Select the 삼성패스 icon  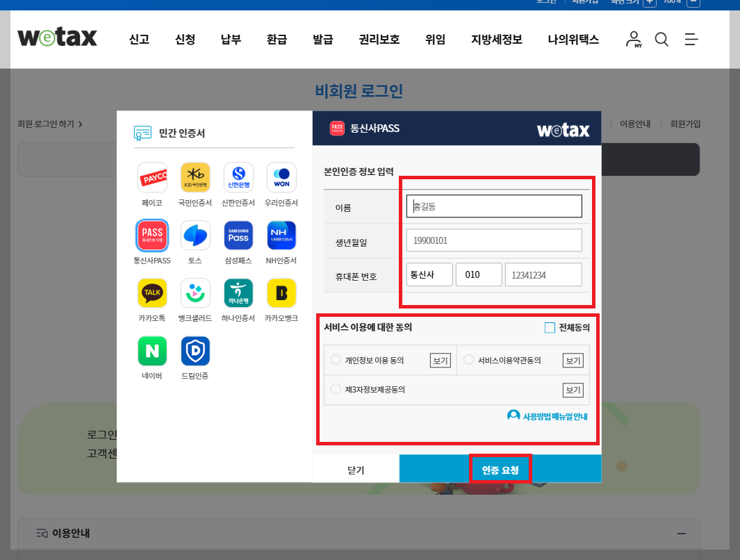pos(238,235)
